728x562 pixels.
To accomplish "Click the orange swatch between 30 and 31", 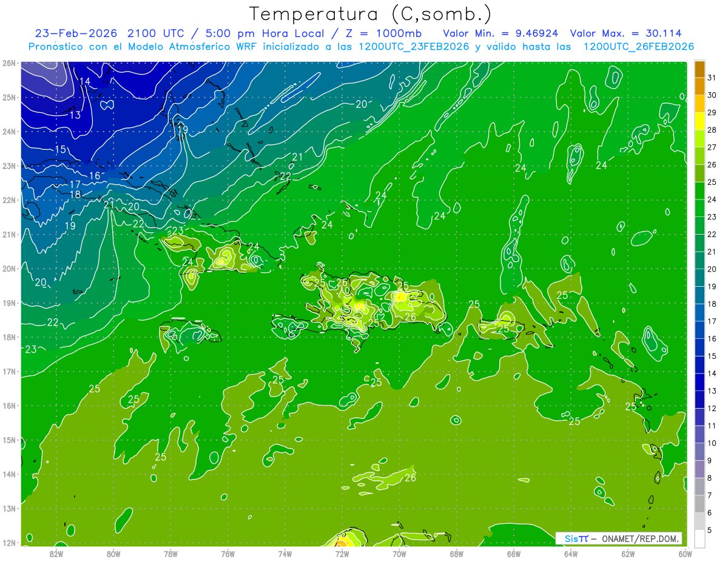I will (699, 87).
